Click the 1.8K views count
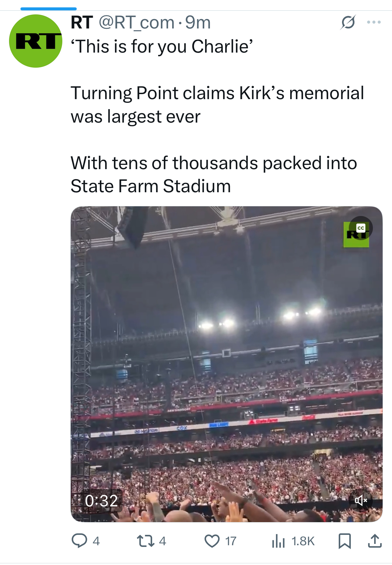392x565 pixels. click(x=303, y=541)
